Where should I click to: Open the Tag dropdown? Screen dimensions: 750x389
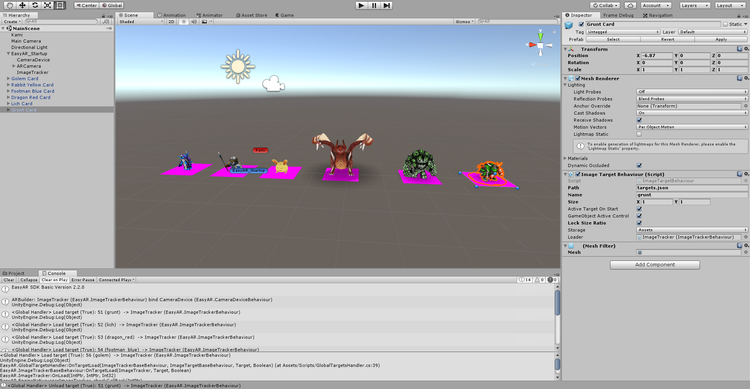click(623, 32)
